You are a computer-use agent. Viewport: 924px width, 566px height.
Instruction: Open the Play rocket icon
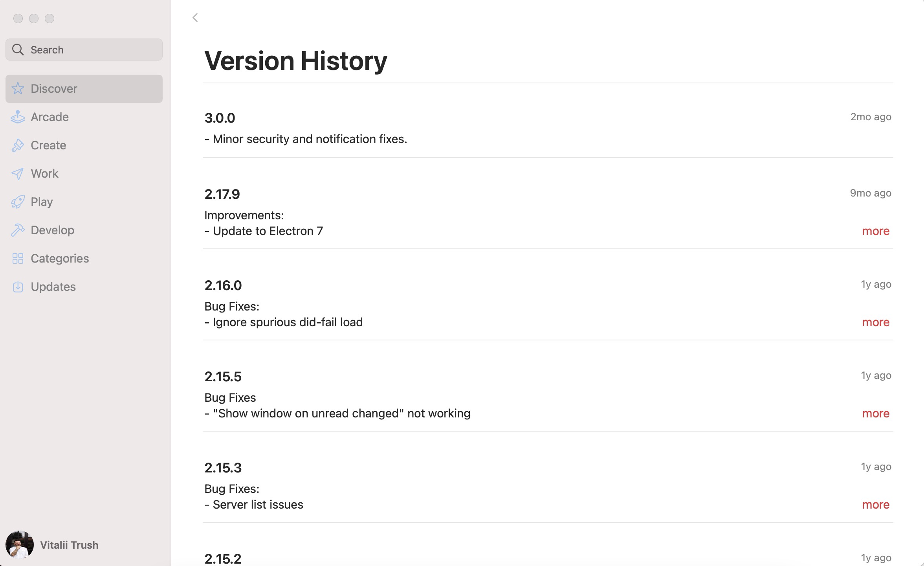pyautogui.click(x=18, y=202)
